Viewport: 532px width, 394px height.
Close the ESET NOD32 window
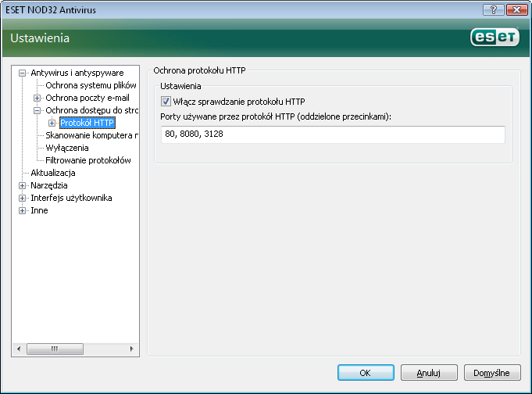[516, 9]
